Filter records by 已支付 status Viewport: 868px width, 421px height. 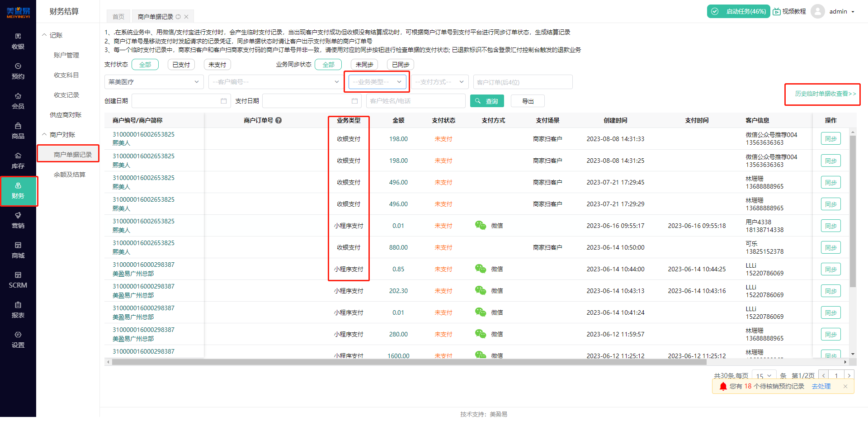(181, 64)
